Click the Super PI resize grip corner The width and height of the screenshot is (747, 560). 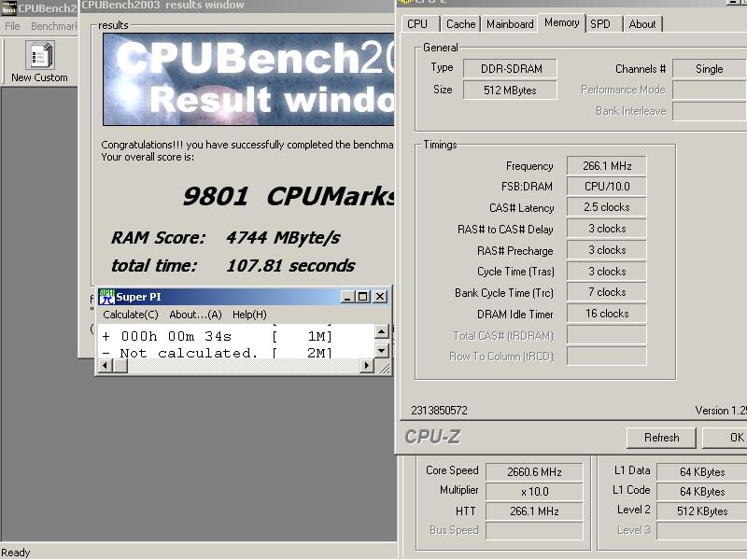(x=384, y=367)
